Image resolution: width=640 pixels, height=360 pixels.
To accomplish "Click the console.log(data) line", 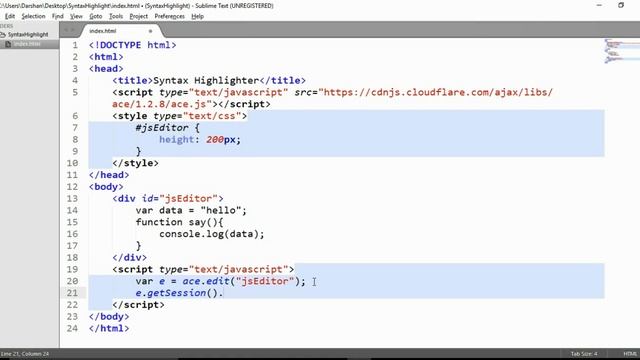I will (x=212, y=234).
